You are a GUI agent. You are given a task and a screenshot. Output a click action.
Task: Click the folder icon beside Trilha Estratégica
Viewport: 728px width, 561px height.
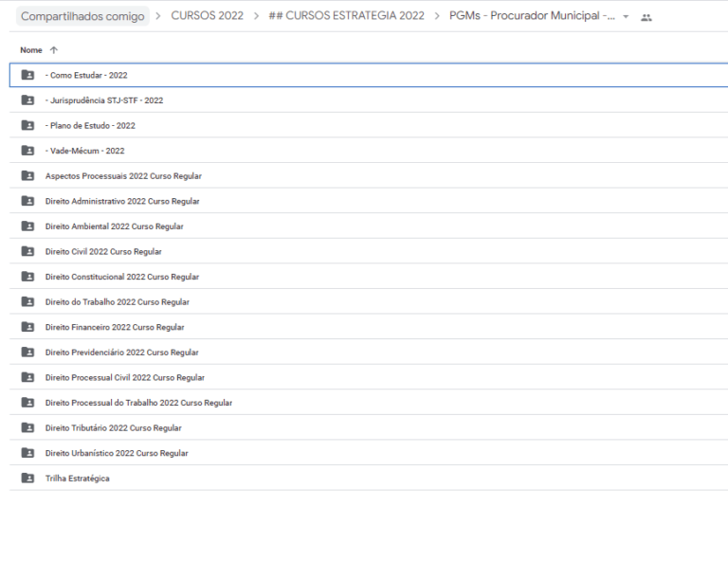tap(27, 478)
